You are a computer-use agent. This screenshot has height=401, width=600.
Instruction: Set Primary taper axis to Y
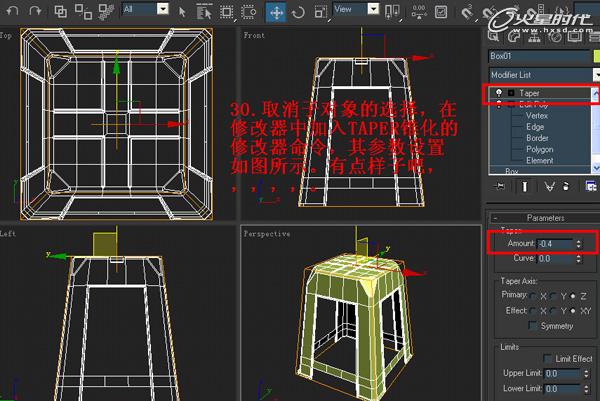click(553, 296)
